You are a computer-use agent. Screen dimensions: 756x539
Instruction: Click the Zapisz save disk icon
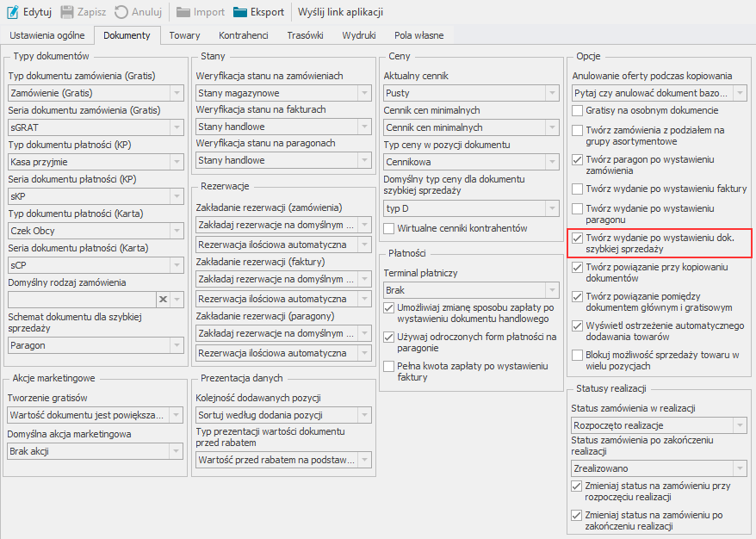click(67, 12)
